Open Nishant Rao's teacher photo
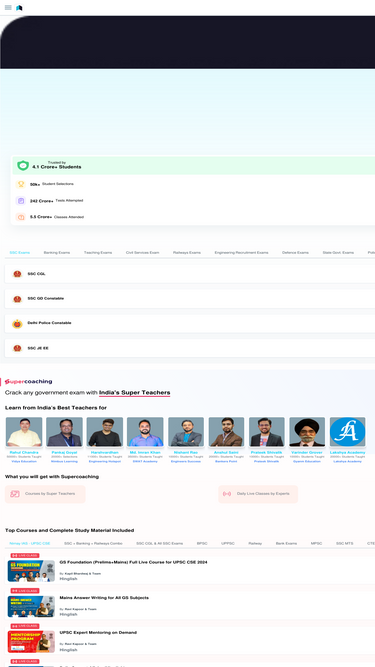 [186, 432]
